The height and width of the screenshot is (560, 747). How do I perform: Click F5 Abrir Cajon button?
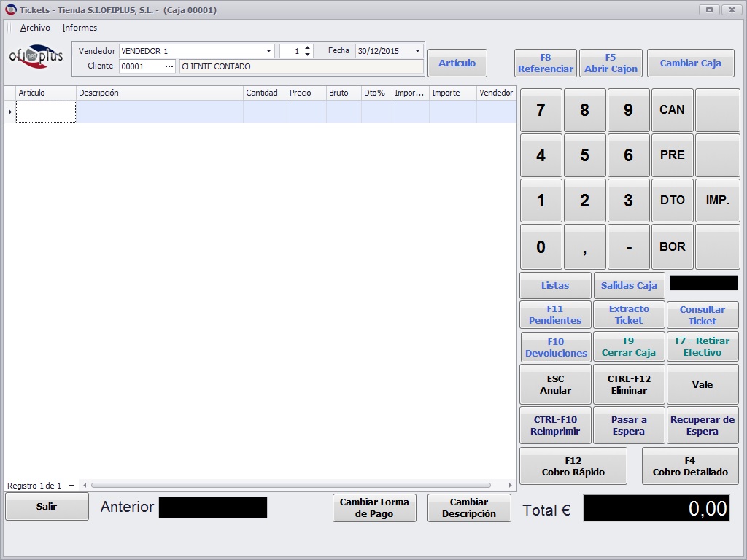(611, 63)
